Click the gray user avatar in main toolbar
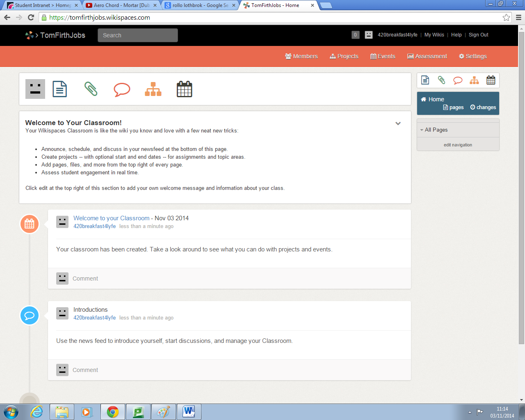The image size is (525, 420). 35,89
